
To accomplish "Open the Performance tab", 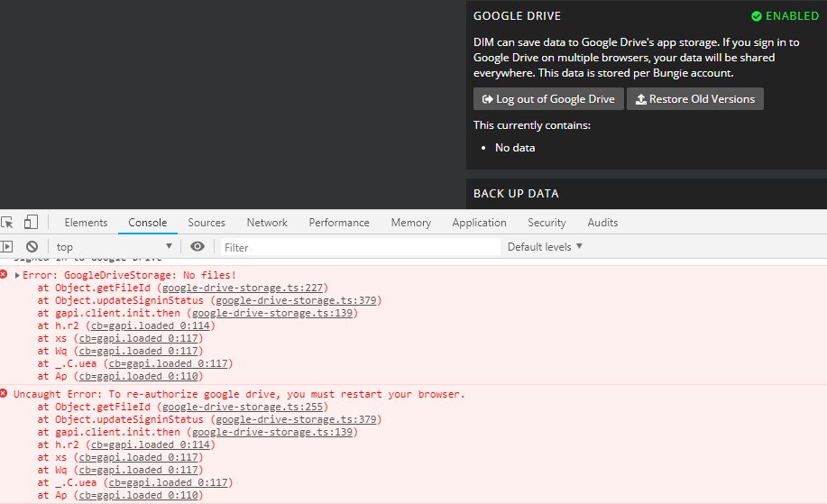I will click(x=339, y=223).
